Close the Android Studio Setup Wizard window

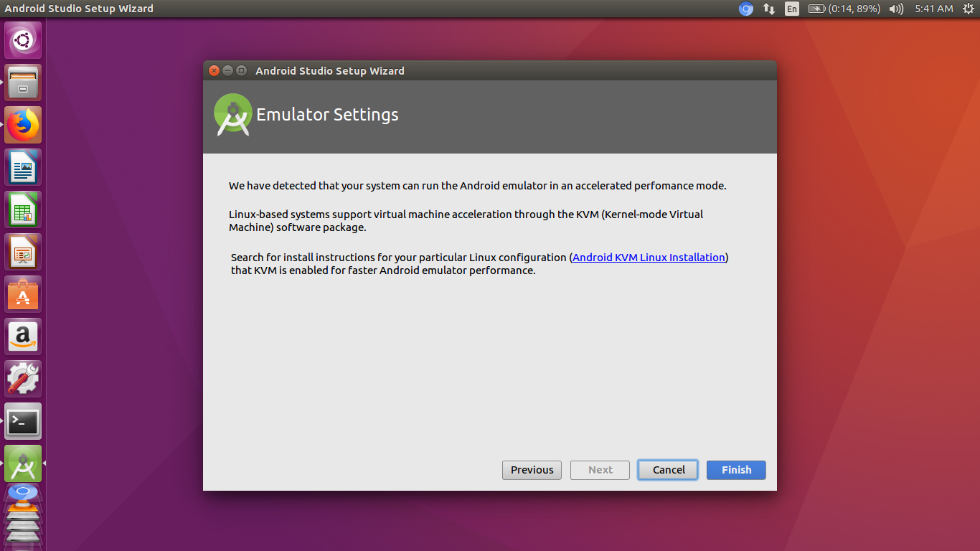pos(214,70)
